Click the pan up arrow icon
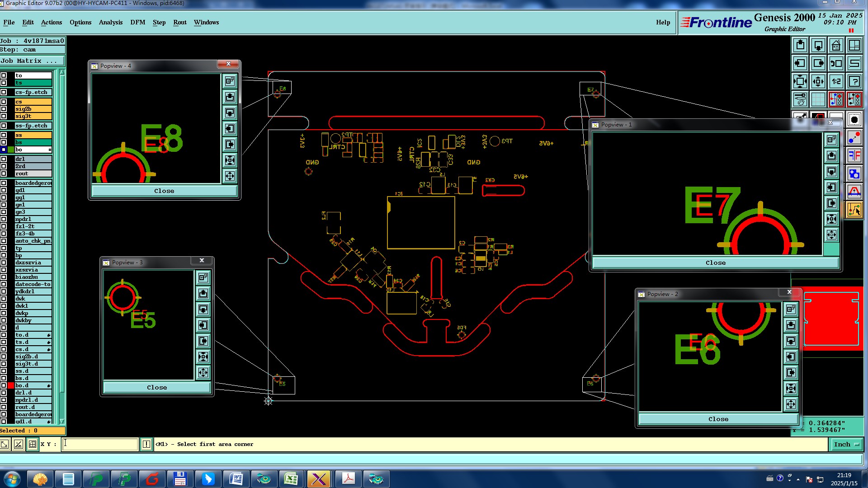868x488 pixels. pos(800,45)
